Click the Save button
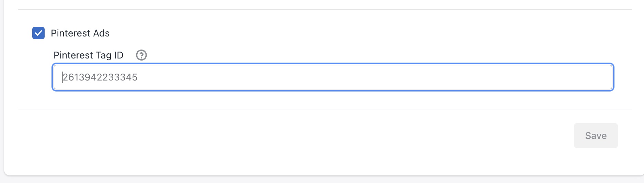Screen dimensions: 644x183 tap(596, 136)
